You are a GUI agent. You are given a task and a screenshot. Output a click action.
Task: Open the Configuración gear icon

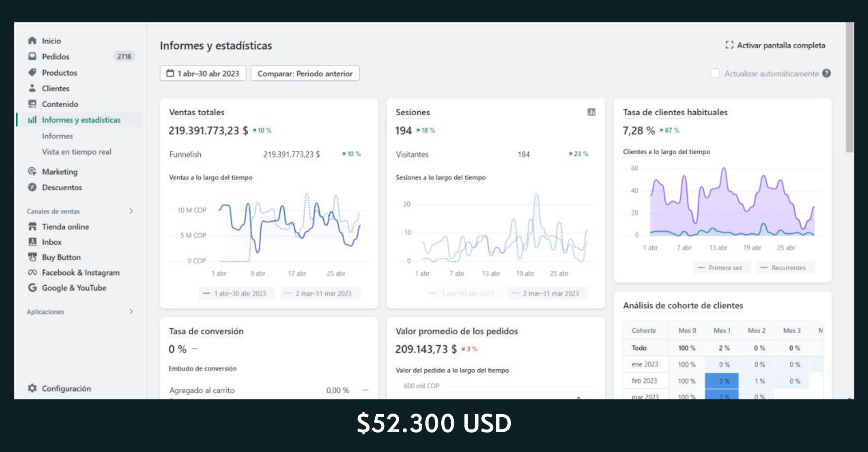click(x=32, y=388)
